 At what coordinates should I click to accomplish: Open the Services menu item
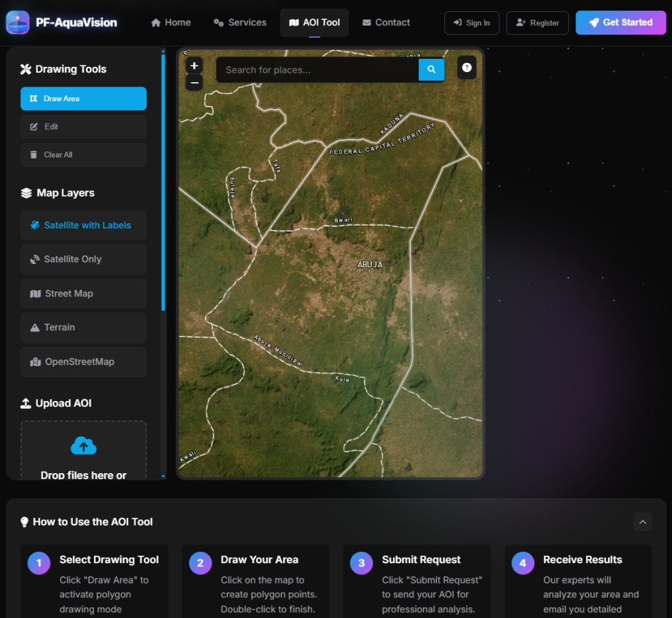tap(240, 22)
